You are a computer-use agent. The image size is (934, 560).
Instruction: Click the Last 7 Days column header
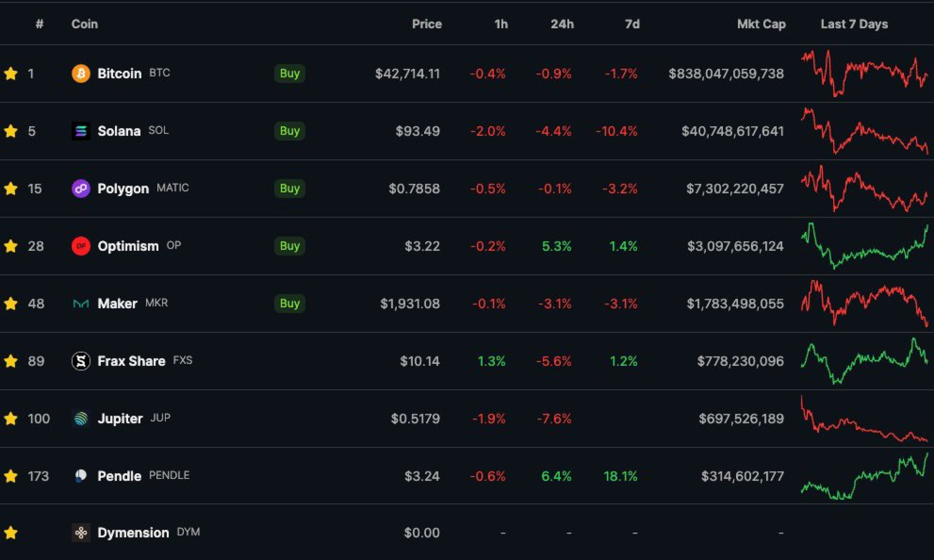click(x=854, y=24)
